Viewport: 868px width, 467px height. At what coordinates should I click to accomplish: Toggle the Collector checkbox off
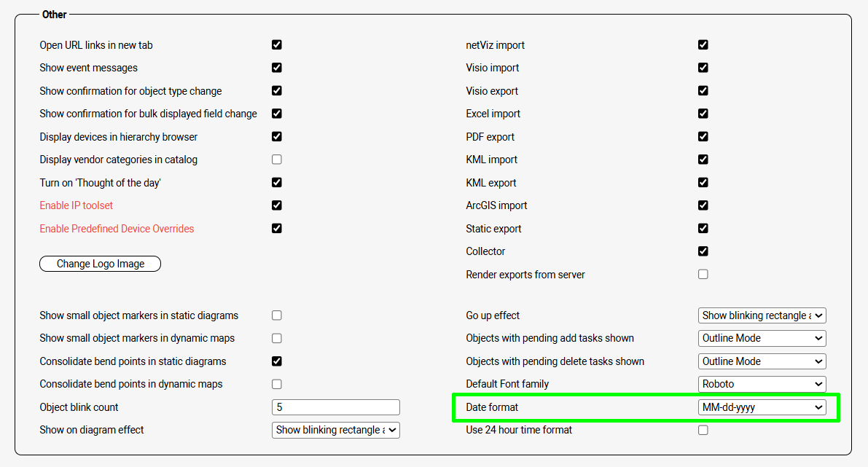click(703, 251)
